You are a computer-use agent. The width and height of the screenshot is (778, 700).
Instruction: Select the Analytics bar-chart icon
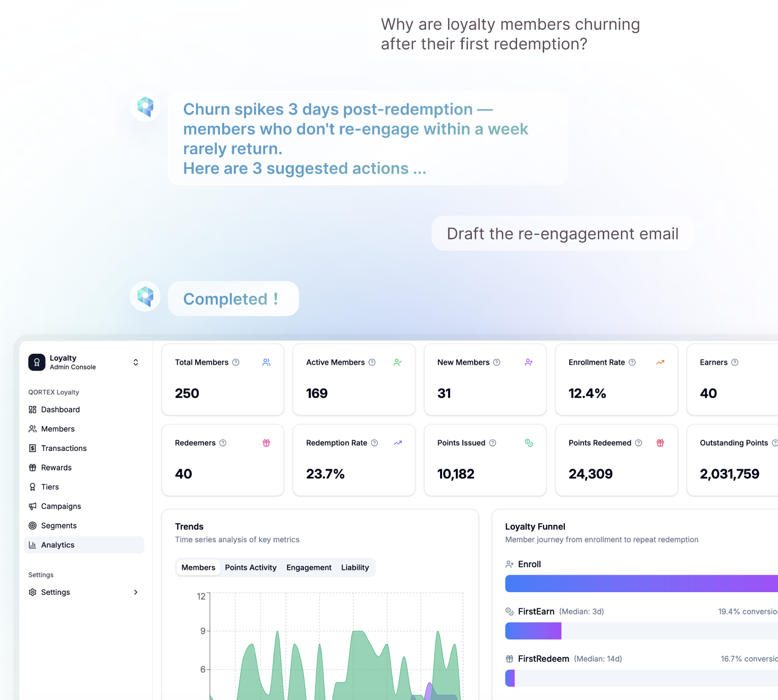click(33, 544)
